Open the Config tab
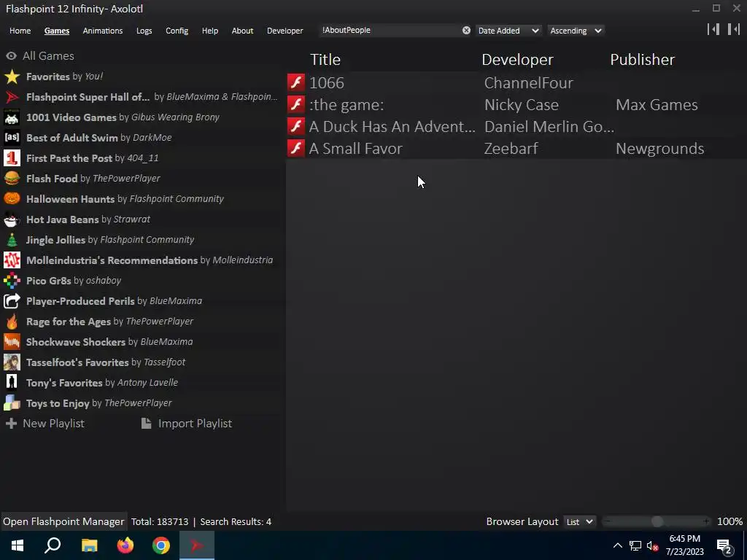Viewport: 747px width, 560px height. tap(177, 31)
